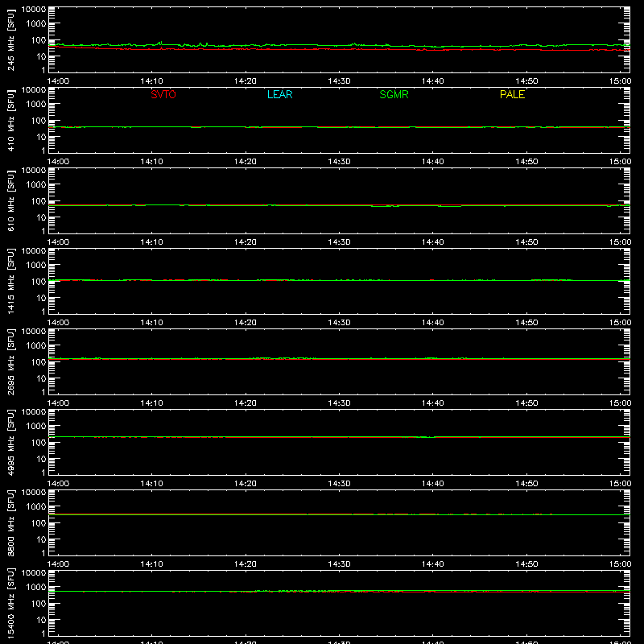Click the 1000 y-axis label of 15400 MHz plot
The image size is (644, 644).
pos(36,587)
